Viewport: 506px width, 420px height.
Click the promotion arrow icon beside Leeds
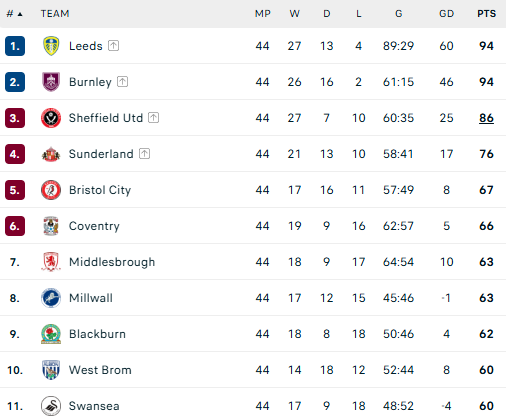[113, 46]
